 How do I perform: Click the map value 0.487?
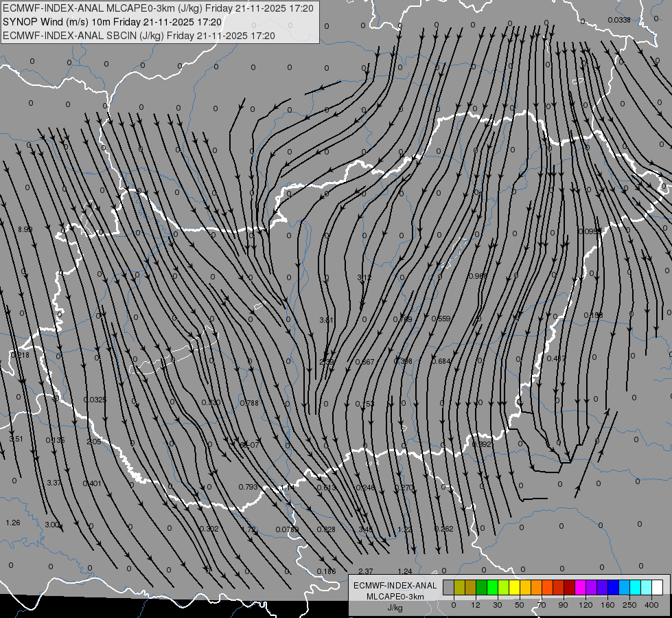(556, 358)
